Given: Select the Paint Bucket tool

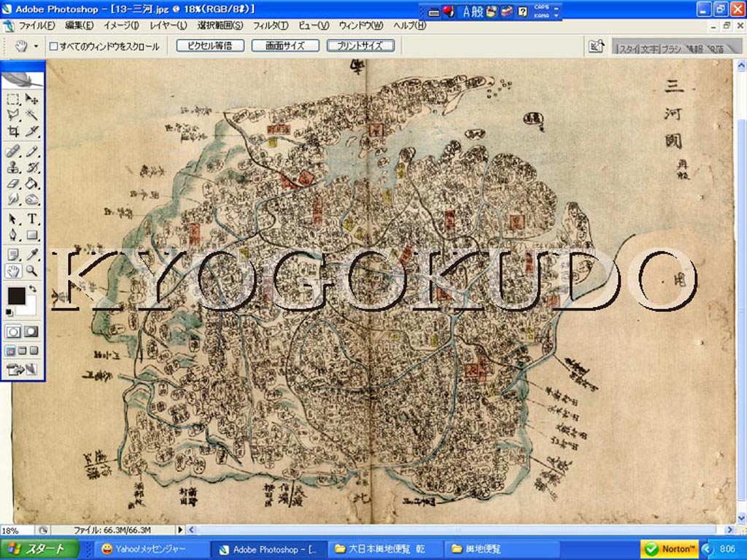Looking at the screenshot, I should (x=32, y=183).
